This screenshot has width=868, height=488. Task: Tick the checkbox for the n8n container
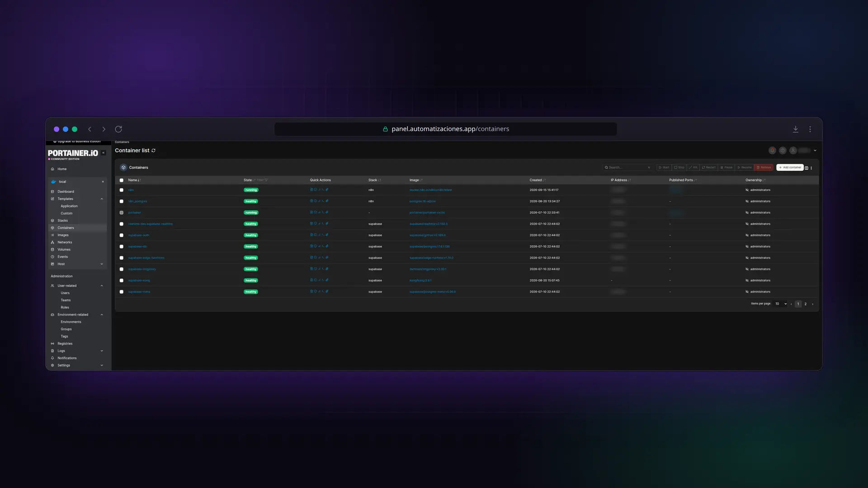[121, 190]
